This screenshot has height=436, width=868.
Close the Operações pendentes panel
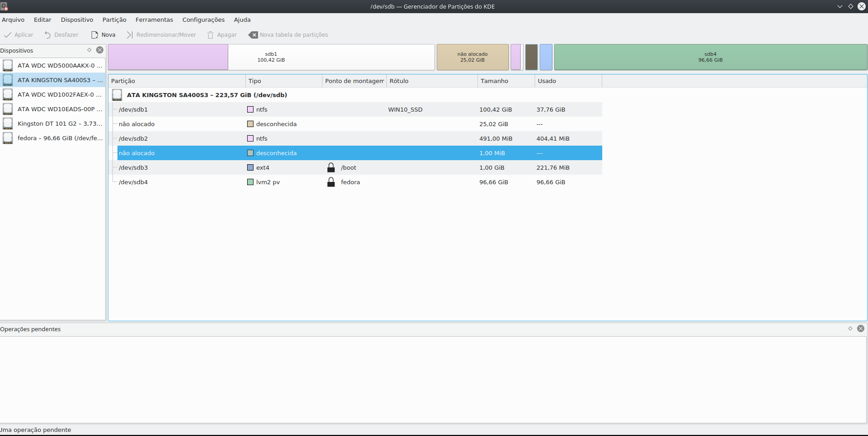pyautogui.click(x=861, y=328)
